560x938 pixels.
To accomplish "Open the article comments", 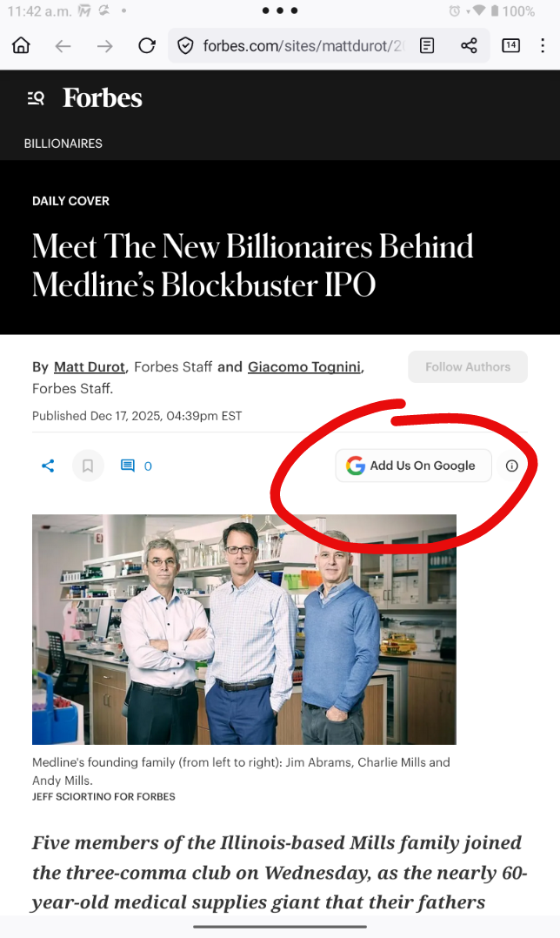I will tap(136, 466).
